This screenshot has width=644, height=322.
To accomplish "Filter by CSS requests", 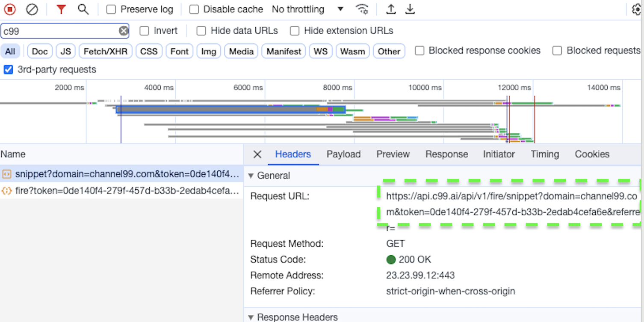I will pos(149,51).
